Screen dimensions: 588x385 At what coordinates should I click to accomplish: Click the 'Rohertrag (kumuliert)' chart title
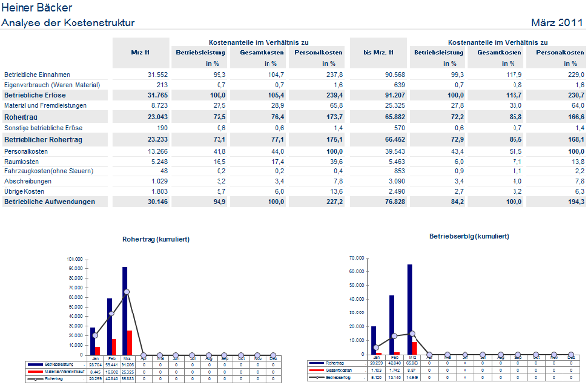[157, 240]
